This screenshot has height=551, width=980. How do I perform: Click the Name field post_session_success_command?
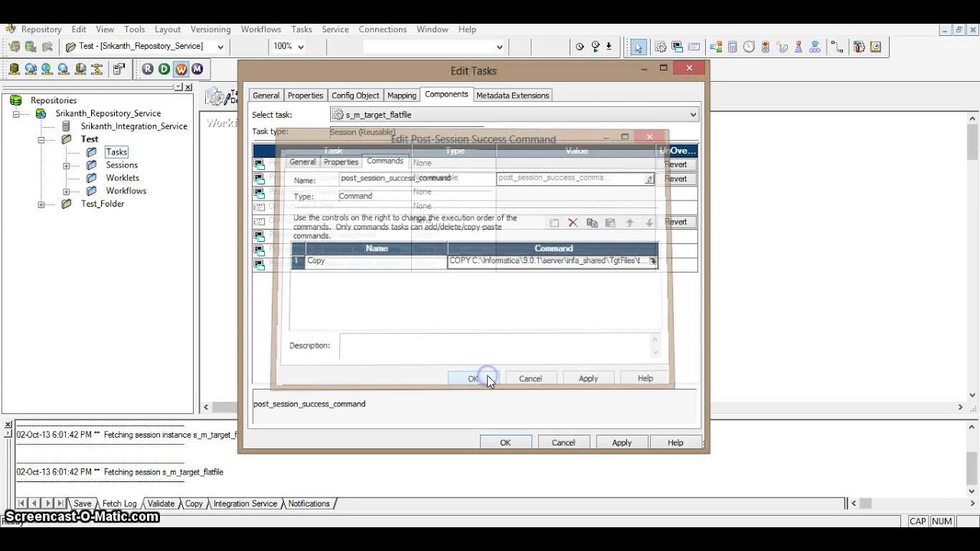click(x=418, y=178)
